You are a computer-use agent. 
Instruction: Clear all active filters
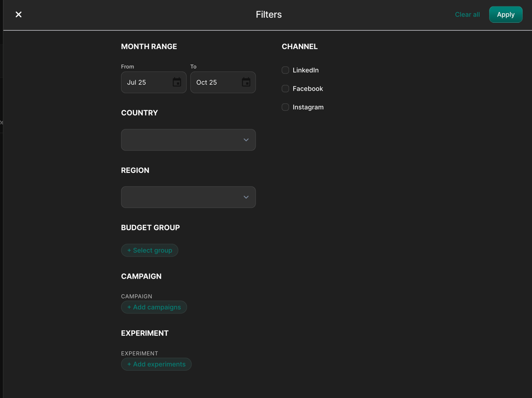pos(467,14)
